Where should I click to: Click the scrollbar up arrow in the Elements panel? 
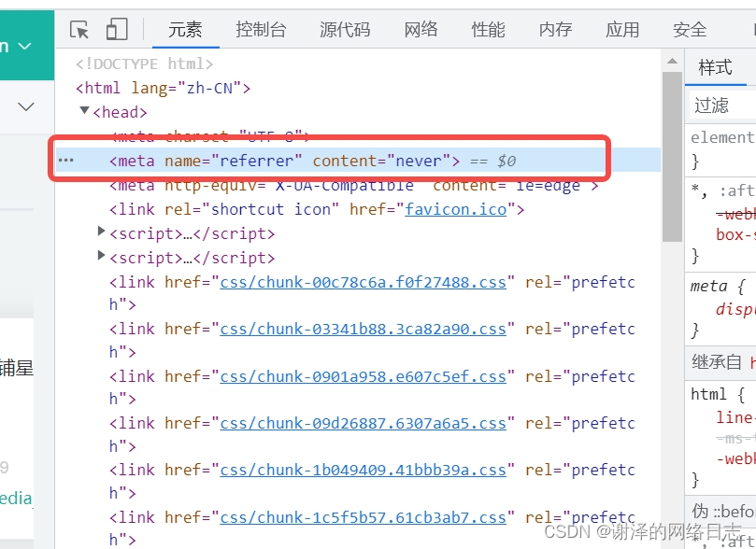pos(672,62)
